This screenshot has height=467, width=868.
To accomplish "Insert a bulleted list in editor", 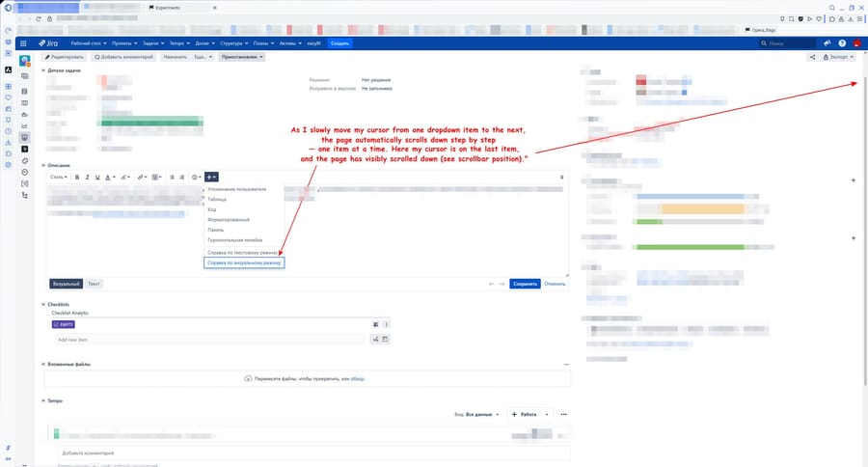I will (171, 177).
